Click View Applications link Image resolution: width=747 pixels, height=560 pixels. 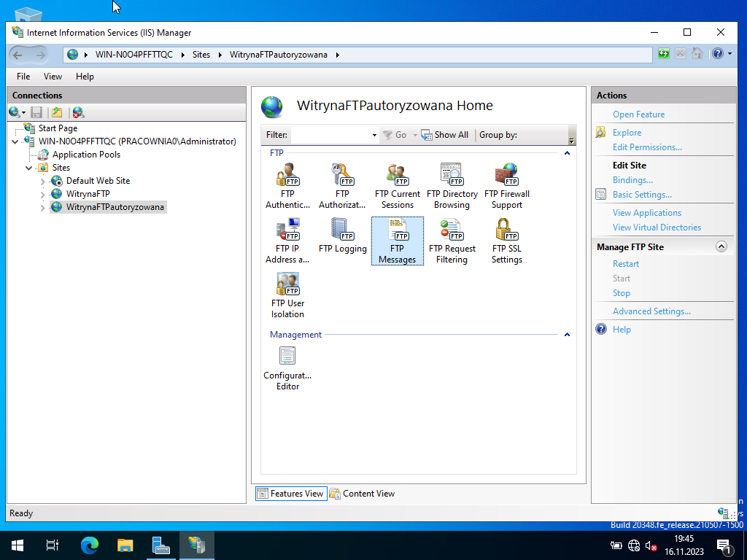coord(647,213)
